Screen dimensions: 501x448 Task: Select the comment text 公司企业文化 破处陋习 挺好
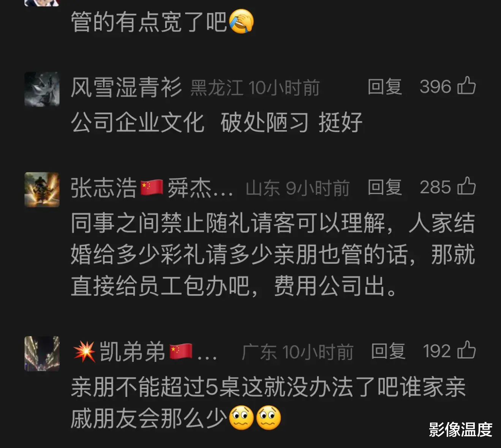point(217,123)
